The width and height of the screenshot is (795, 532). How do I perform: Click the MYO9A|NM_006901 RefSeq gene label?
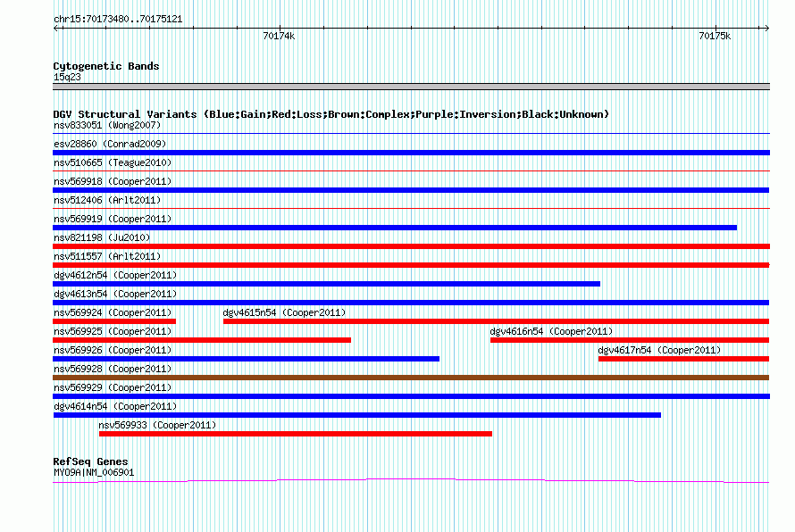tap(94, 472)
